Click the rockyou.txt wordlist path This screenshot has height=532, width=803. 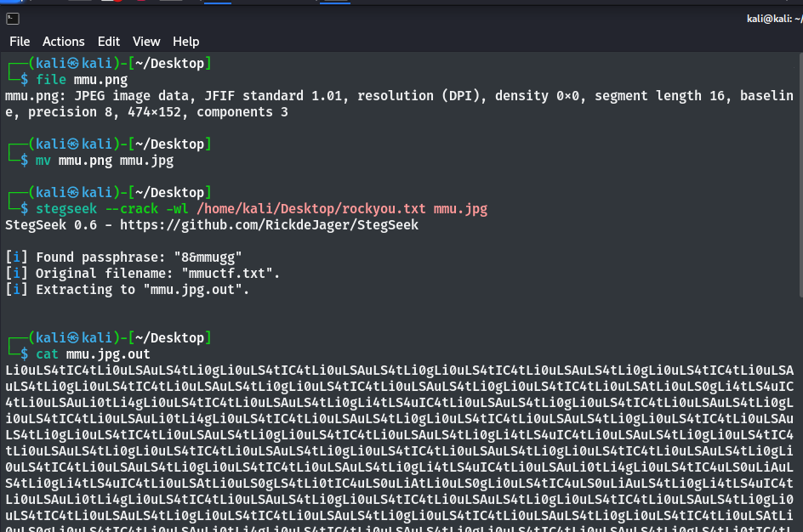click(310, 209)
